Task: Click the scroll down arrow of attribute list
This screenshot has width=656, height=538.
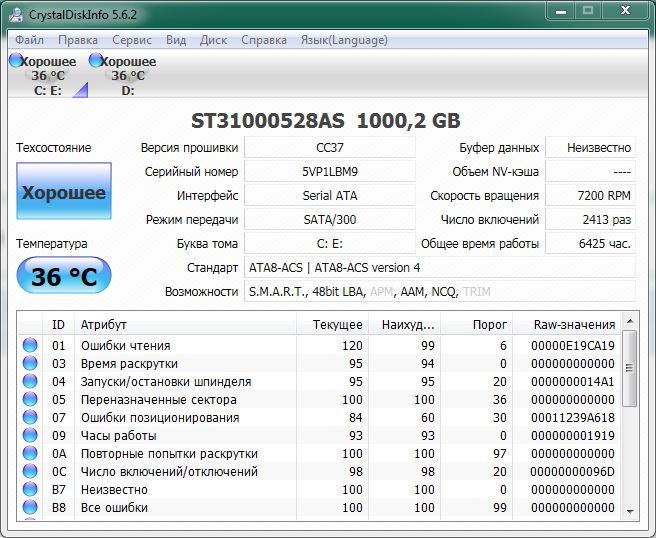Action: coord(629,510)
